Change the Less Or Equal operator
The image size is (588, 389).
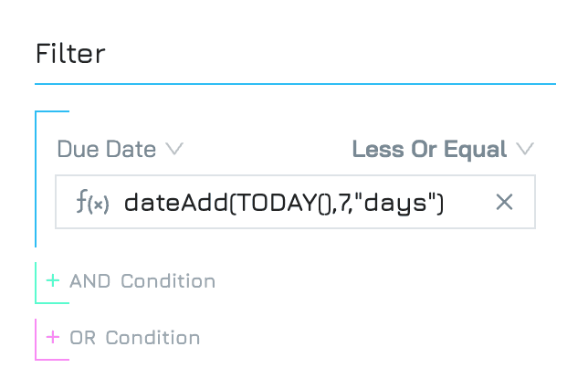pos(429,149)
